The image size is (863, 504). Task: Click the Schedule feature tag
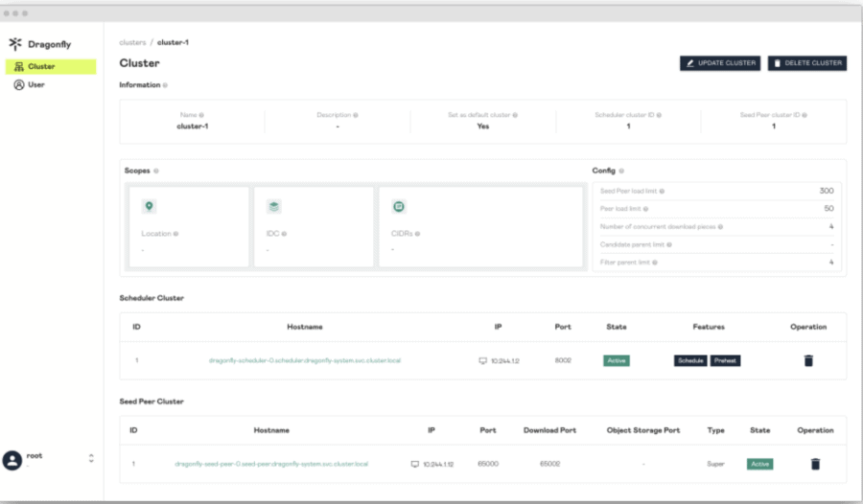point(690,361)
